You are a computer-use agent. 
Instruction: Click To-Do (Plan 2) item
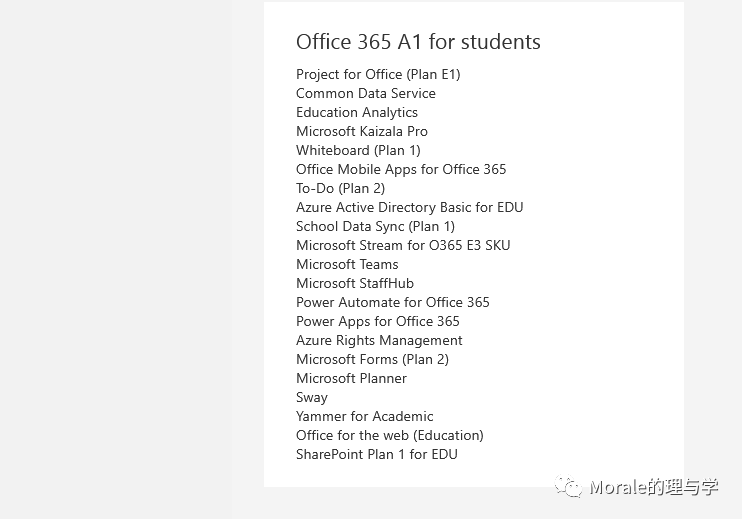coord(341,188)
